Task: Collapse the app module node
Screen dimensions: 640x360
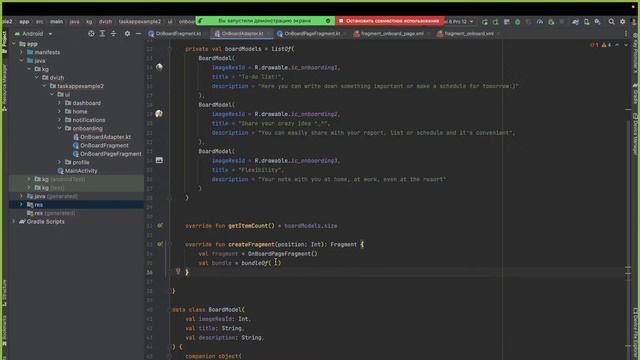Action: (x=14, y=44)
